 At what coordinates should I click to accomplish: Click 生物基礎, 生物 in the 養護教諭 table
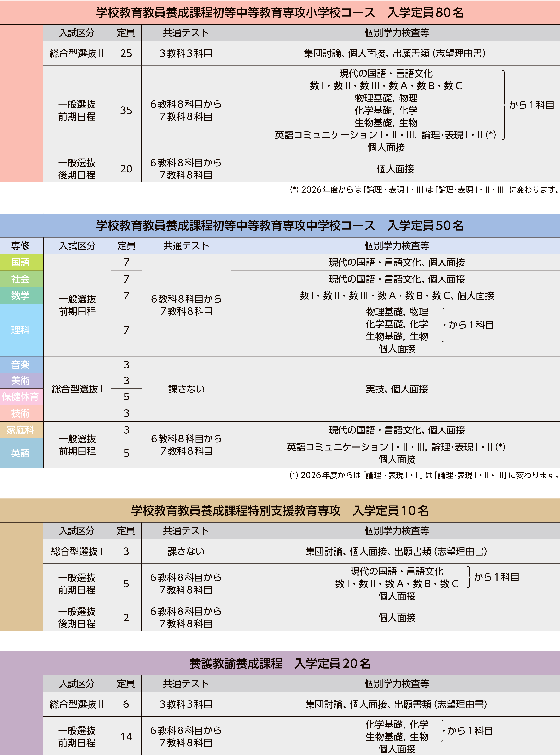coord(397,737)
